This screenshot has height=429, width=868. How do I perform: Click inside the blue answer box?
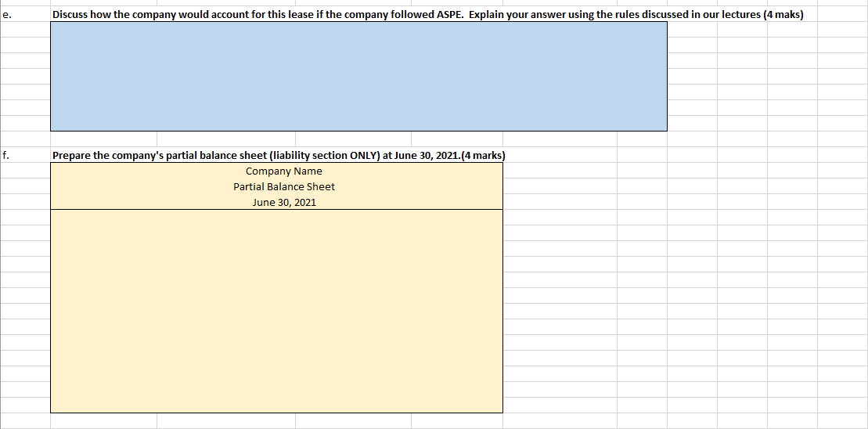pyautogui.click(x=358, y=77)
